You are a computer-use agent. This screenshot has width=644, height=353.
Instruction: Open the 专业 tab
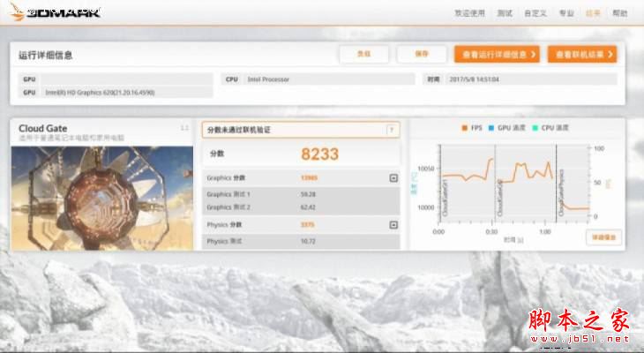pyautogui.click(x=566, y=13)
